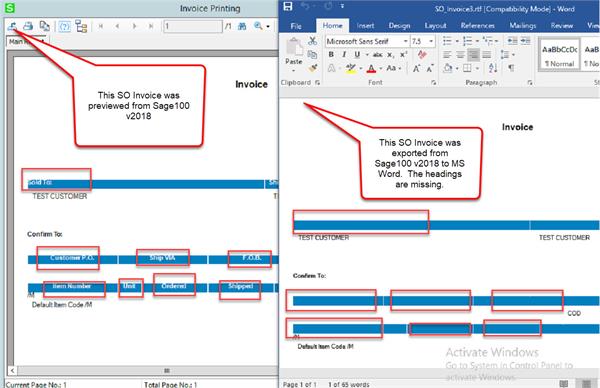Click the Copy icon in Invoice Printing toolbar
The height and width of the screenshot is (388, 600).
tap(44, 26)
